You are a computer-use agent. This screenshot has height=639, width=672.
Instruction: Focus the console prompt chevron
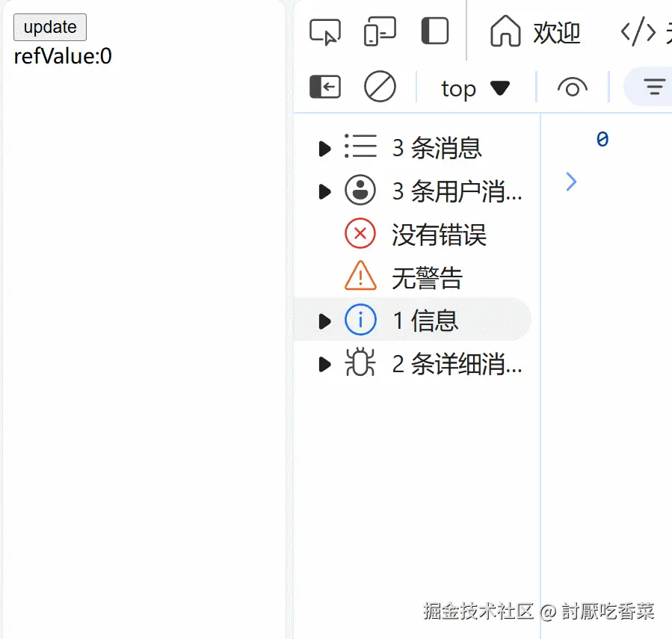coord(571,182)
